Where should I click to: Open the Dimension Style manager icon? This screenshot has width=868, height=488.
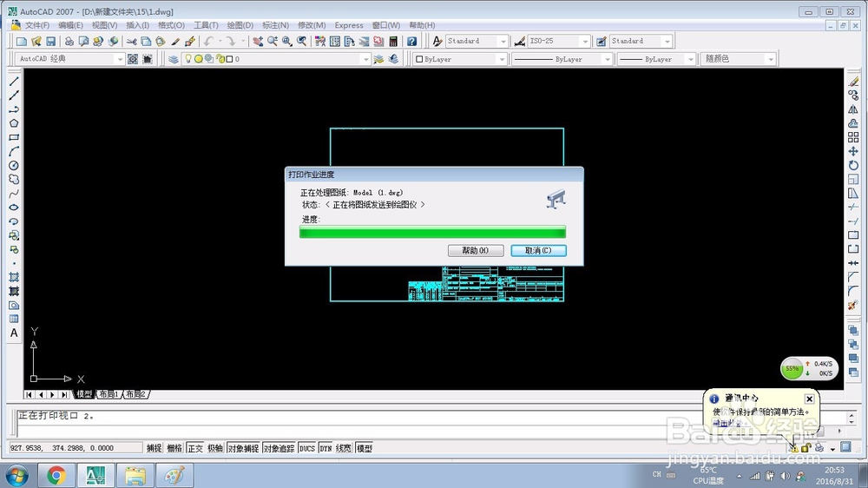pos(519,41)
